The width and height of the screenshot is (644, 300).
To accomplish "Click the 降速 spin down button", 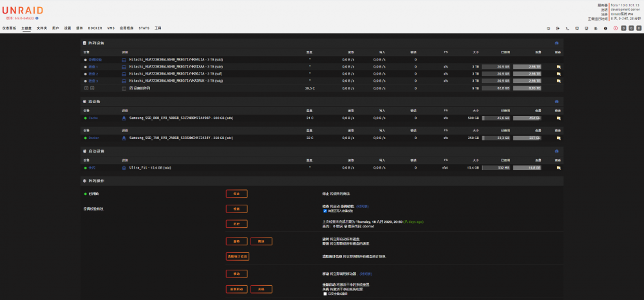I will click(x=261, y=241).
